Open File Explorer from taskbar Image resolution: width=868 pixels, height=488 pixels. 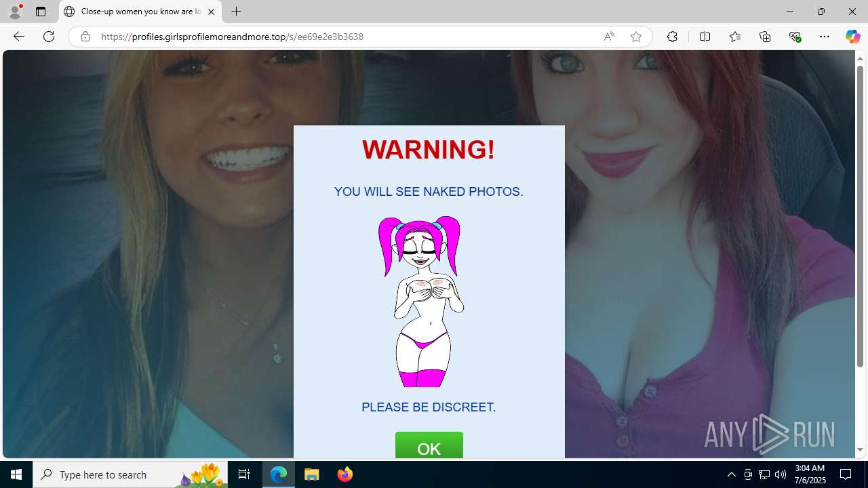312,474
